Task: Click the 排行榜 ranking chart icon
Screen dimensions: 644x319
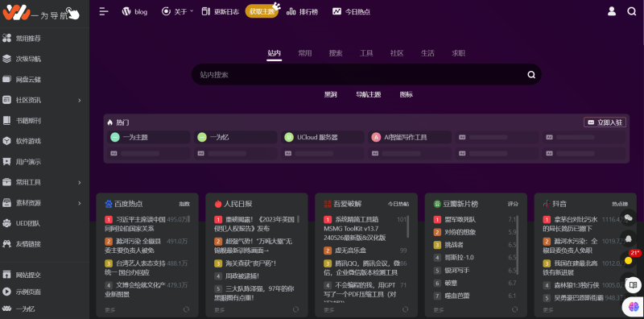Action: tap(291, 11)
